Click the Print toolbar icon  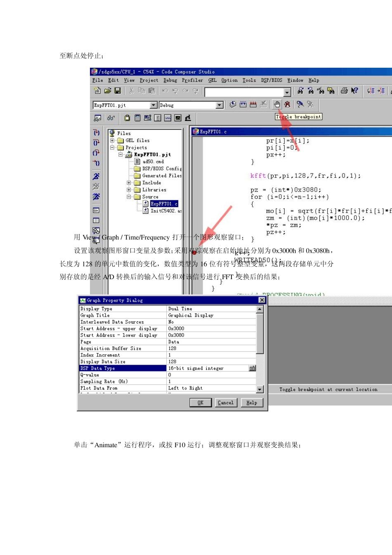click(344, 91)
